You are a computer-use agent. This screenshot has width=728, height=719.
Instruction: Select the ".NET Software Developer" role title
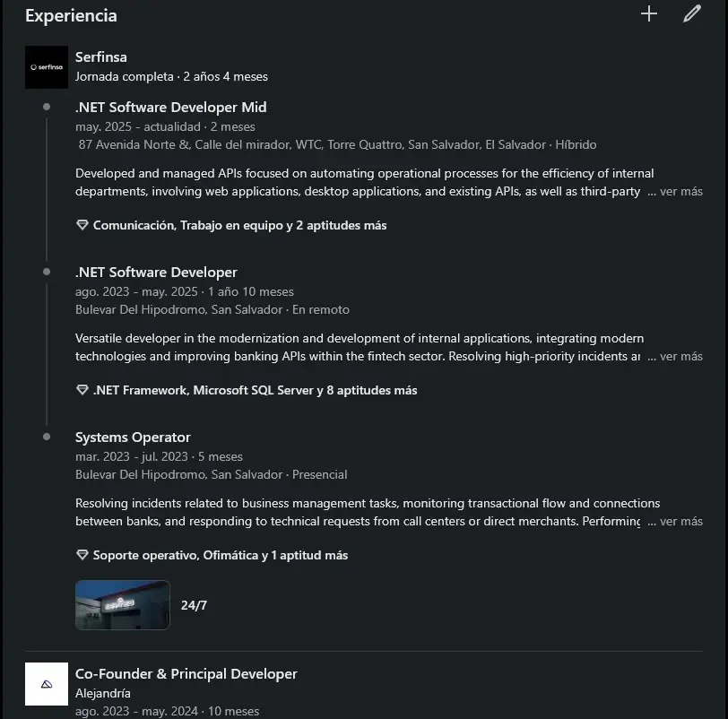click(156, 272)
